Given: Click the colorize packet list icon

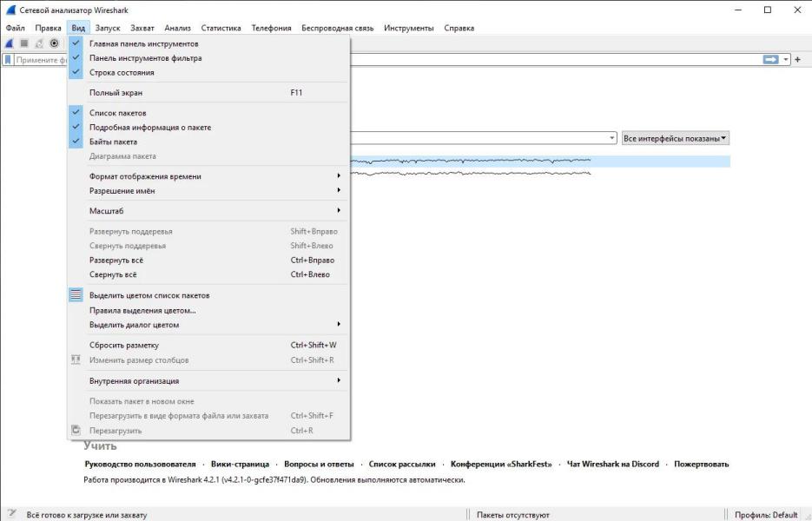Looking at the screenshot, I should 76,294.
